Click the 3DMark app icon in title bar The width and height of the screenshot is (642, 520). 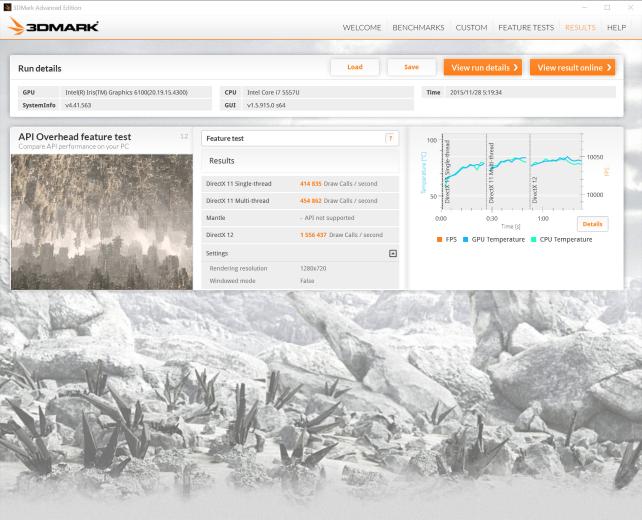click(7, 7)
